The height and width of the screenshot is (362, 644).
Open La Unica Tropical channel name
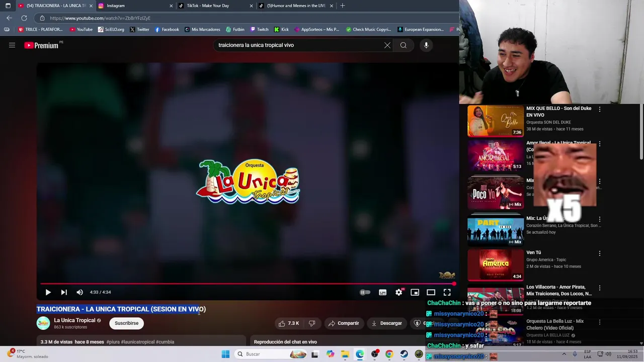[x=74, y=320]
